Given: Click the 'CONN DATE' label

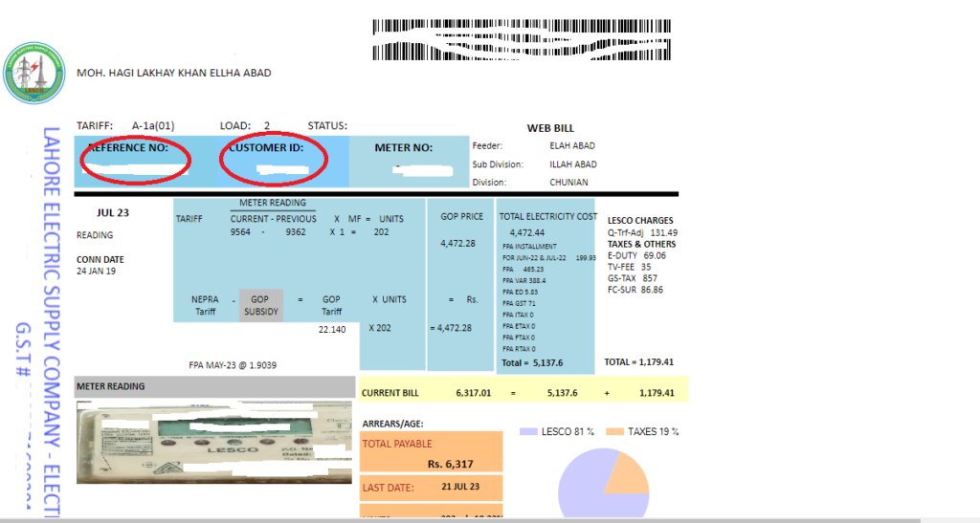Looking at the screenshot, I should 100,260.
